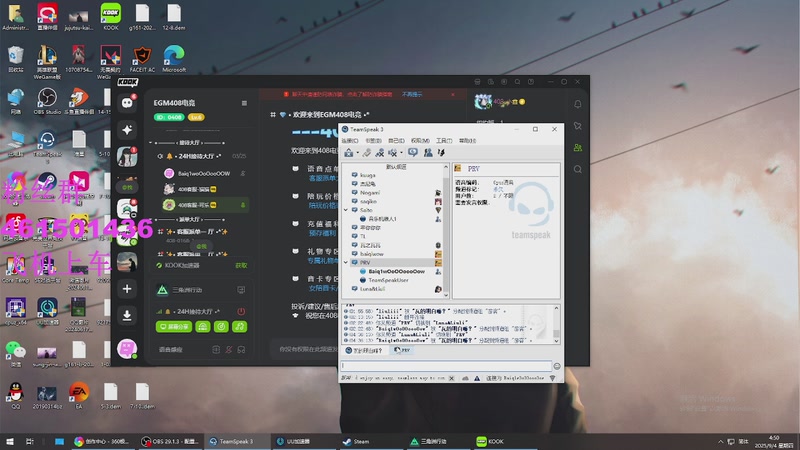Screen dimensions: 800x450
Task: Click KOOK headset green voice button
Action: tap(203, 327)
